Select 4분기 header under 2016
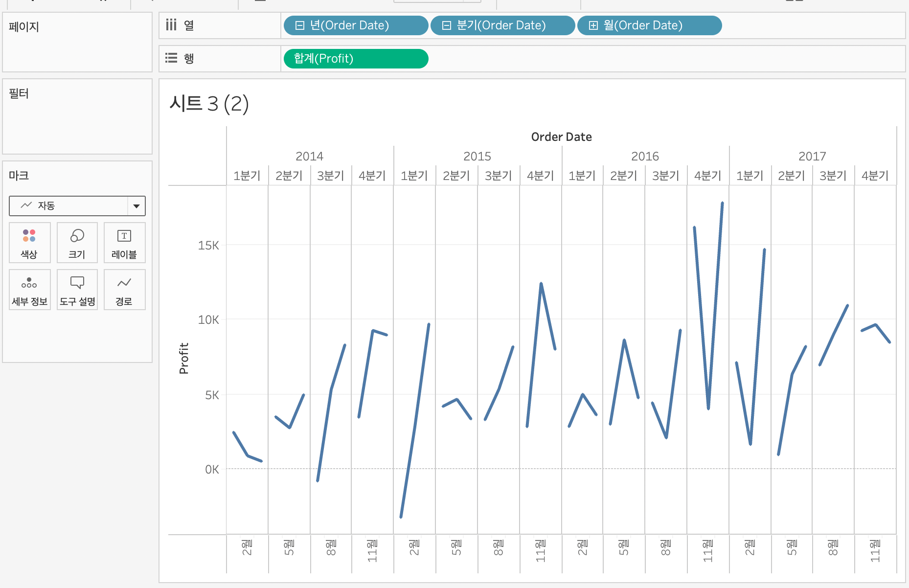909x588 pixels. point(708,176)
